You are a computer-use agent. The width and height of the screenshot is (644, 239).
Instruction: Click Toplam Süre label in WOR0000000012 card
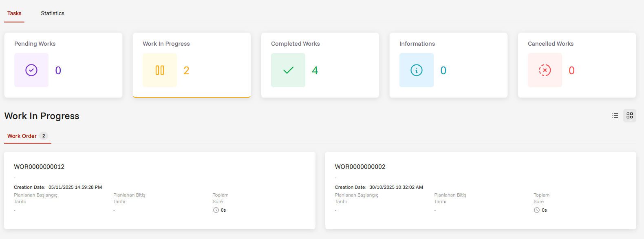221,198
